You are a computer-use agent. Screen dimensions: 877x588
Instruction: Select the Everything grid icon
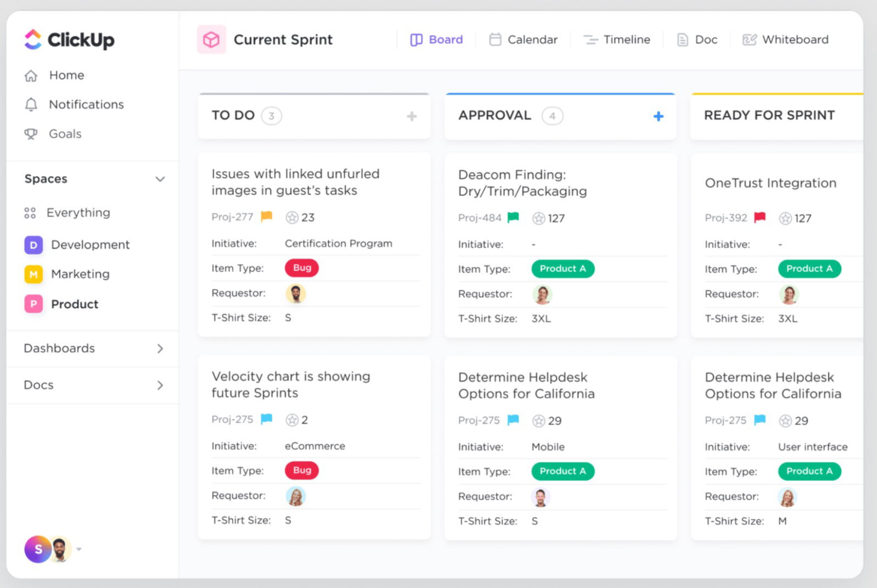(30, 213)
